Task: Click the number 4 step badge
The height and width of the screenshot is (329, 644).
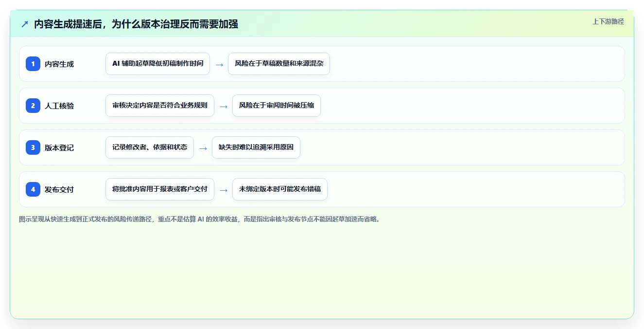Action: [x=33, y=189]
